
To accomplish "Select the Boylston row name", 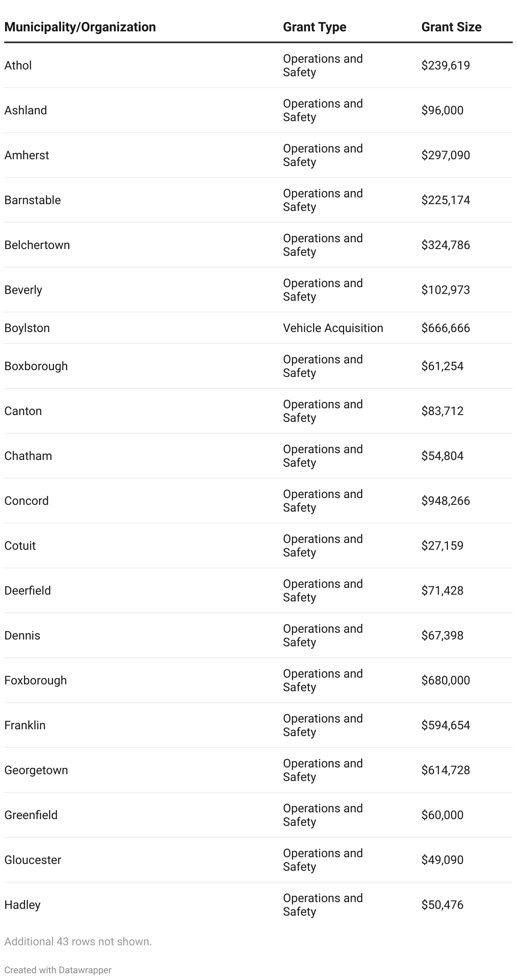I will point(27,328).
